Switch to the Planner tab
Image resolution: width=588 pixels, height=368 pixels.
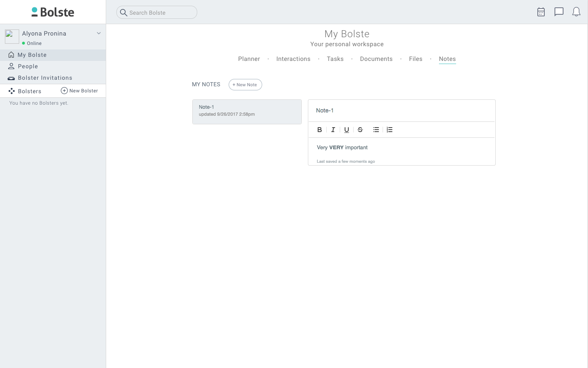click(x=249, y=59)
